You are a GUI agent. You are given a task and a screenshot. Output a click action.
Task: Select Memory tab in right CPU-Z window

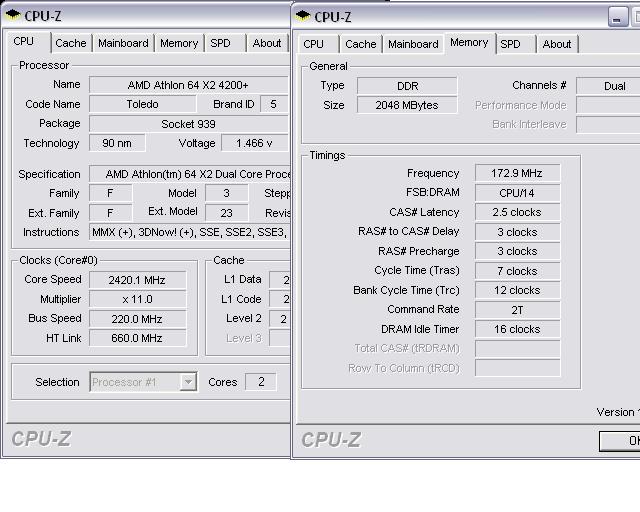tap(469, 42)
